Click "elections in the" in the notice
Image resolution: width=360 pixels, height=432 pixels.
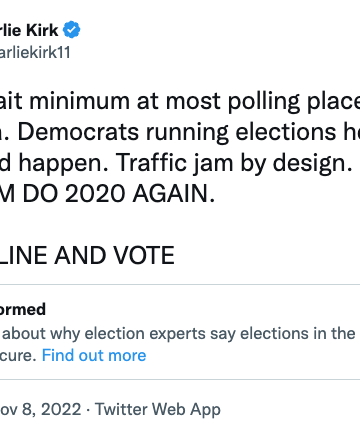tap(298, 334)
